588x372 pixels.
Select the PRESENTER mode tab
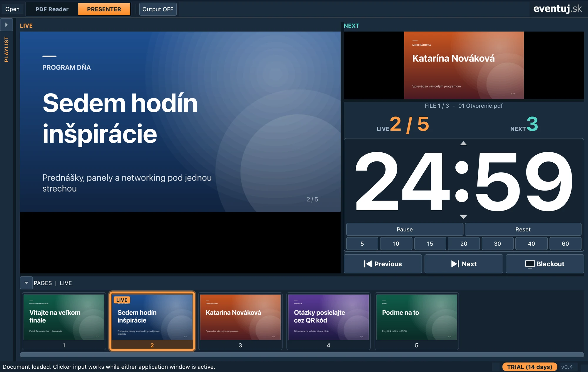[104, 9]
